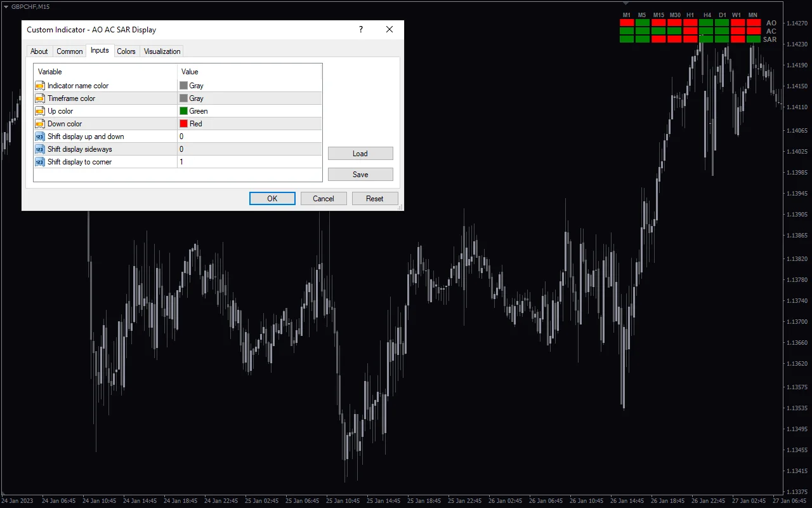The image size is (812, 508).
Task: Open the GBPCHF,M15 chart dropdown arrow
Action: [6, 6]
